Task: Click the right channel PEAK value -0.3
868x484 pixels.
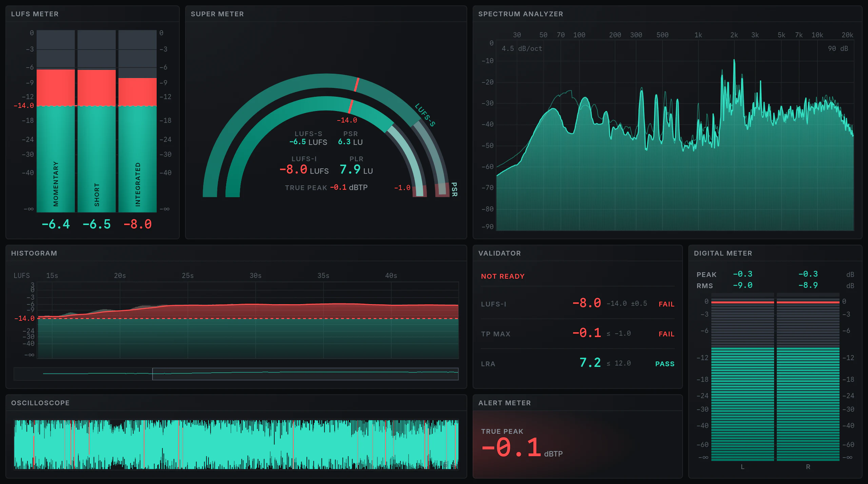Action: 808,274
